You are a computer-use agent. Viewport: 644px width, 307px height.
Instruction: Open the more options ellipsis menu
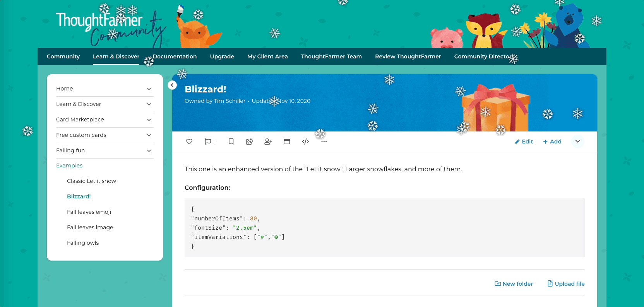pos(324,142)
